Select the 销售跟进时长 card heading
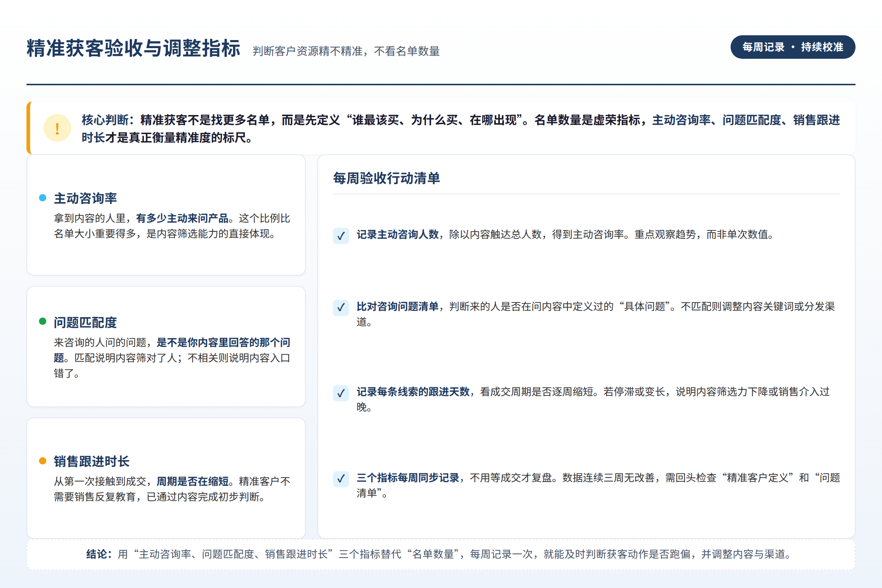The height and width of the screenshot is (588, 882). [x=92, y=461]
